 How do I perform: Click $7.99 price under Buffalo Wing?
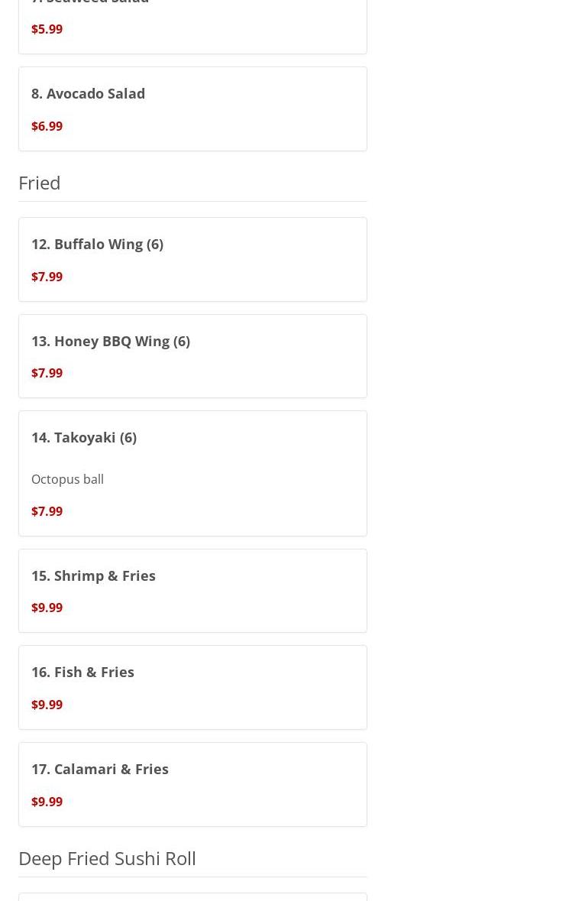(47, 277)
